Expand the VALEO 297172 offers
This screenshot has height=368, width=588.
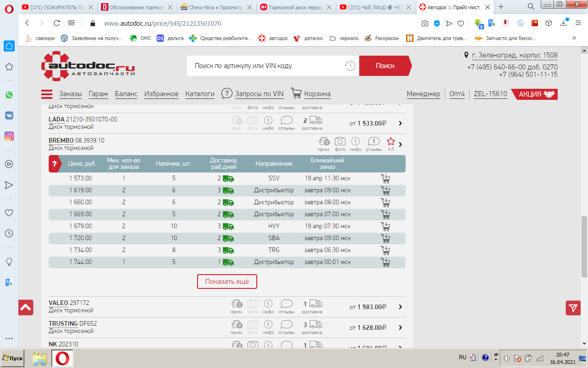[x=400, y=307]
